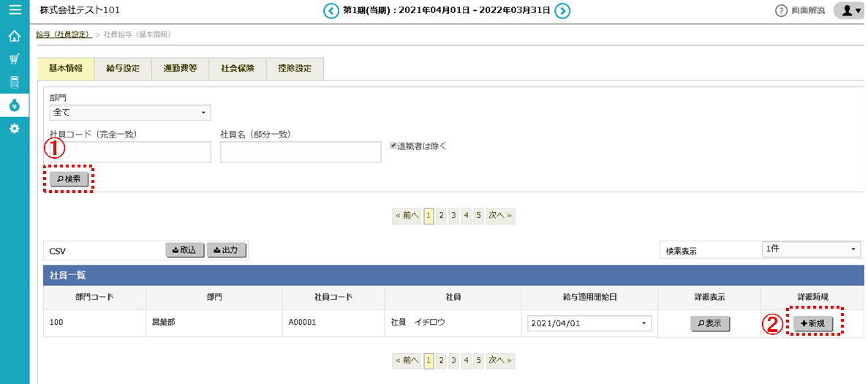Open the calculator sidebar icon
The width and height of the screenshot is (868, 384).
coord(14,82)
